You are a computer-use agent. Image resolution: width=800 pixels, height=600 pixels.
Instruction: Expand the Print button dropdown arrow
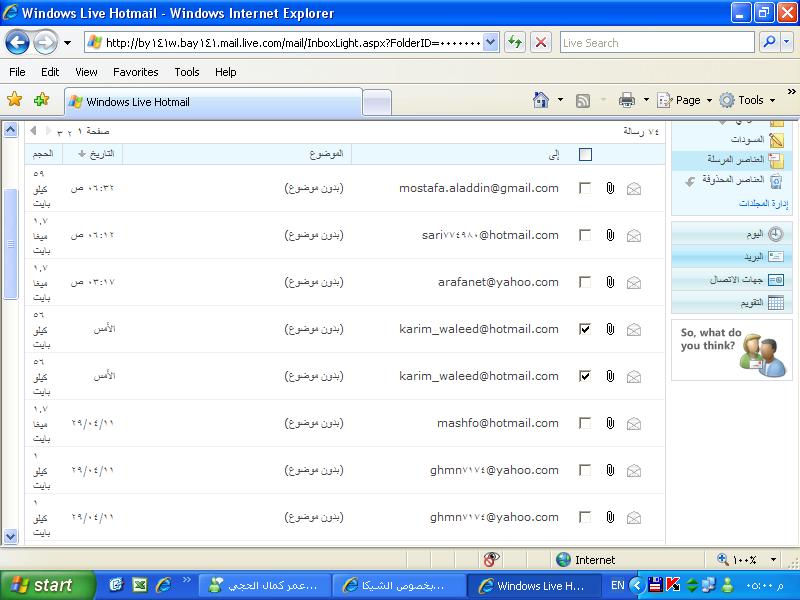pos(646,100)
